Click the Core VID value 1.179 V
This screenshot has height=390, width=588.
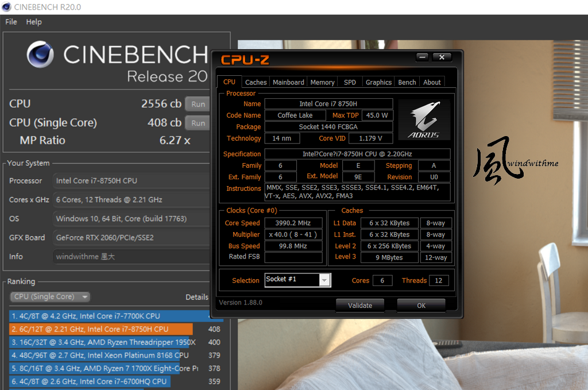click(370, 138)
